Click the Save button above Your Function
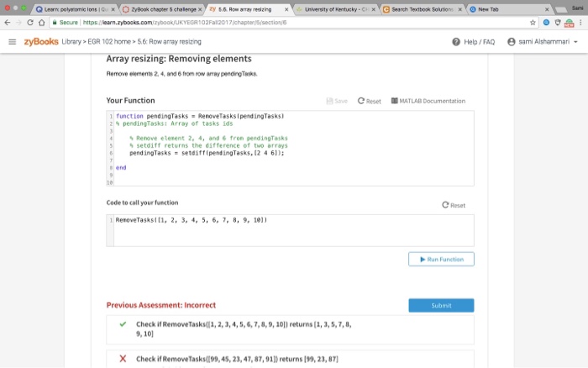Viewport: 588px width, 368px height. [337, 101]
